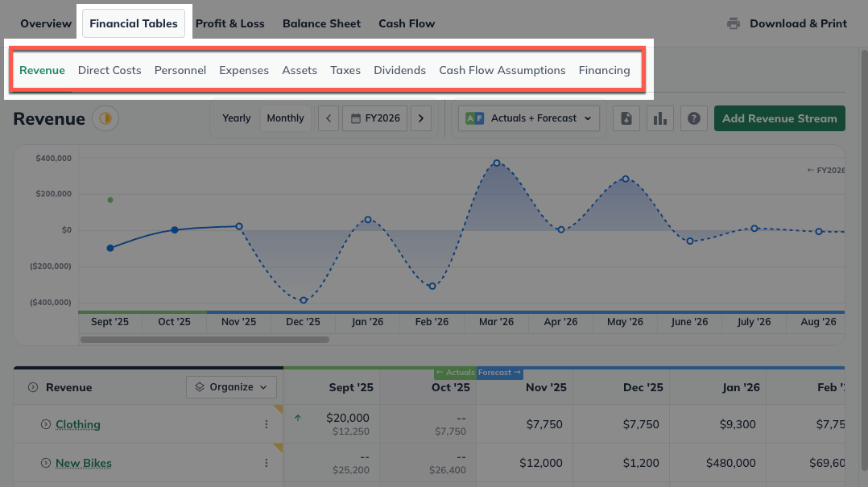The width and height of the screenshot is (868, 487).
Task: Expand the New Bikes revenue row
Action: (46, 463)
